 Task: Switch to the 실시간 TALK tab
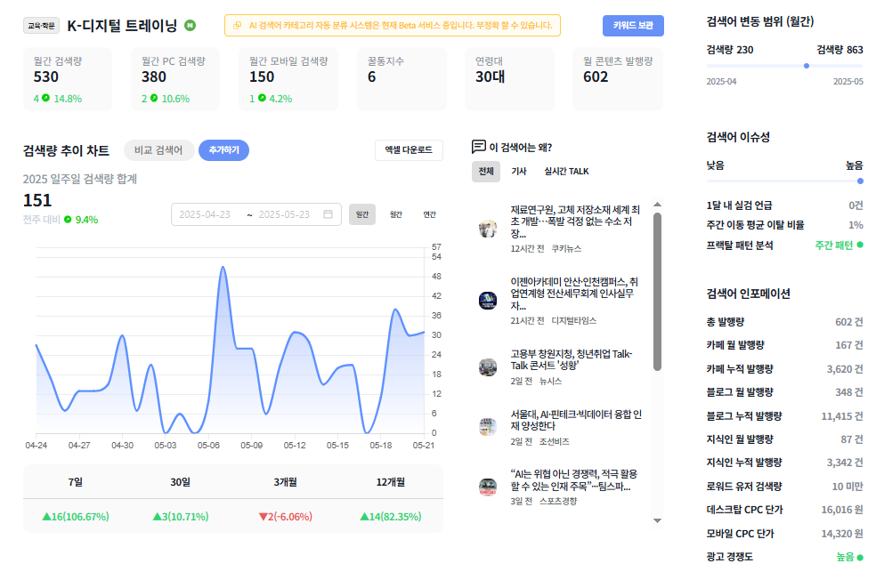tap(566, 171)
